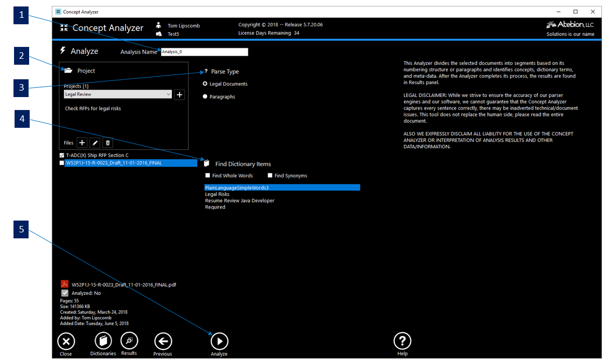Select the Legal Risks dictionary

point(217,194)
